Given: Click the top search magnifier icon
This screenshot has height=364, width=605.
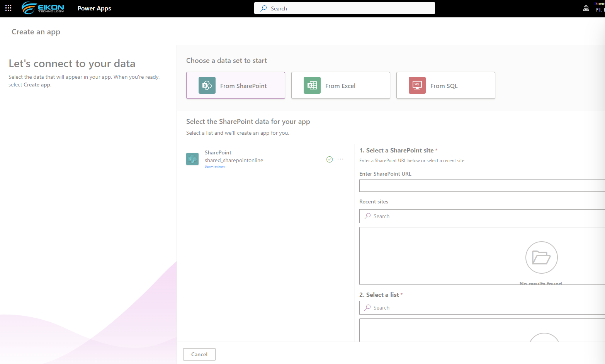Looking at the screenshot, I should coord(263,8).
